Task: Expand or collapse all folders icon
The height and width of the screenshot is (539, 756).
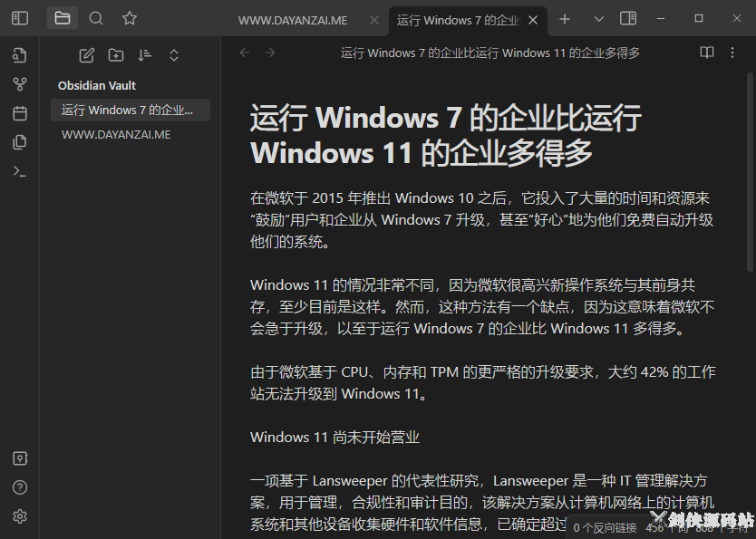Action: pos(174,55)
